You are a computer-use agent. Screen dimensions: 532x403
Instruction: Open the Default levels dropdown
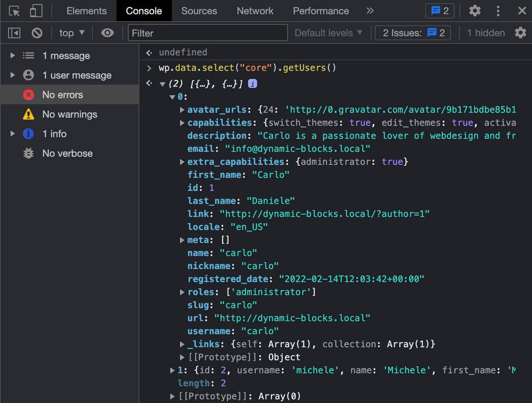[328, 33]
